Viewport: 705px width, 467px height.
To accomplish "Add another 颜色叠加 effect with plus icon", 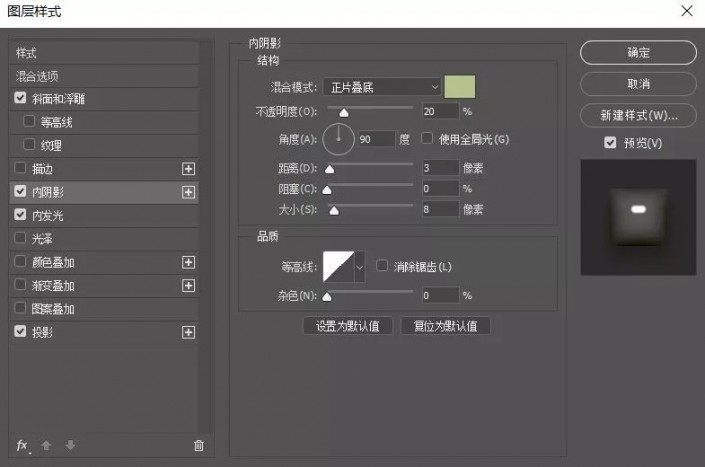I will coord(188,262).
